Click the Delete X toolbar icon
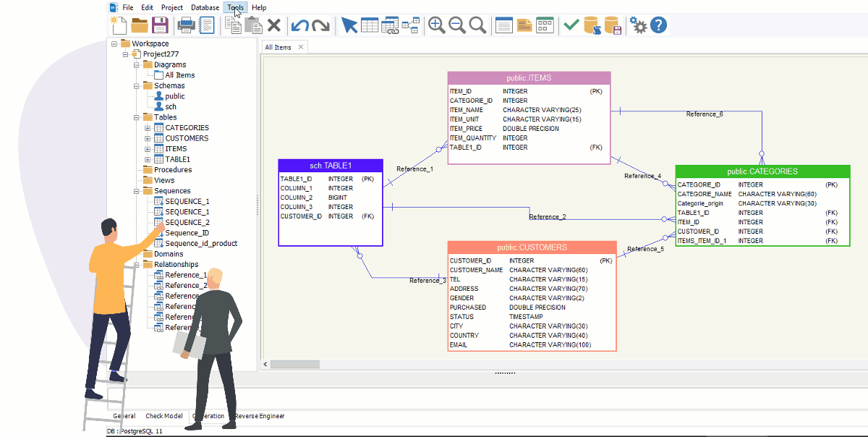Viewport: 868px width, 437px height. pyautogui.click(x=274, y=25)
